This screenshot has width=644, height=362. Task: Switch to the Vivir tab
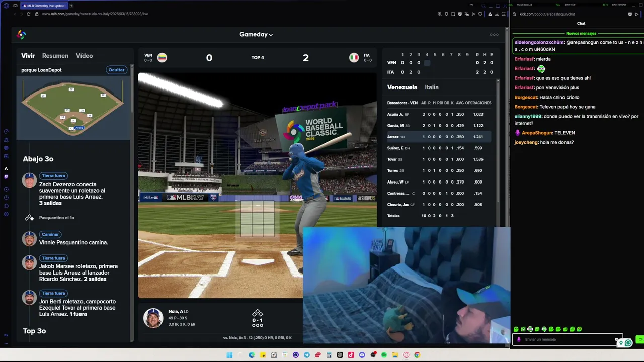point(28,56)
